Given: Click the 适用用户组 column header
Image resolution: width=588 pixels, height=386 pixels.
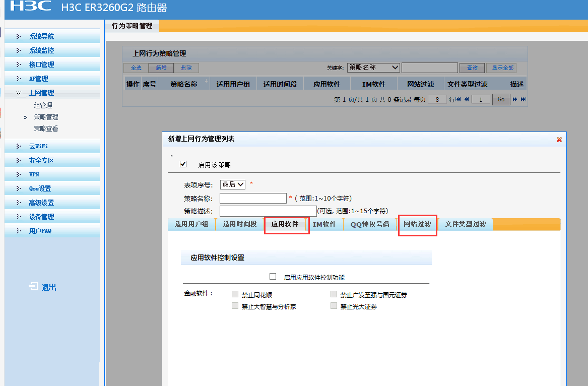Looking at the screenshot, I should [233, 84].
